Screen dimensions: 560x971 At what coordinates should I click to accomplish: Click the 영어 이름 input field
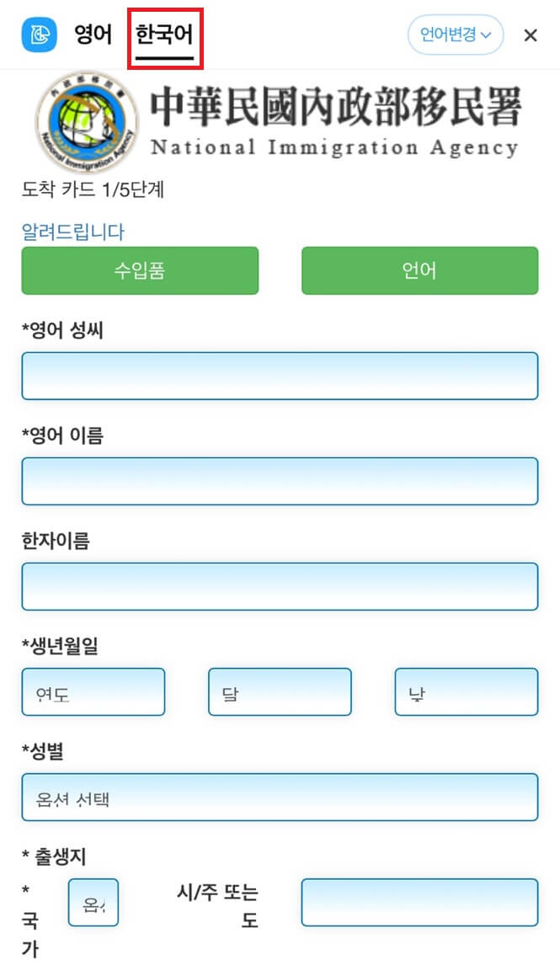tap(280, 481)
